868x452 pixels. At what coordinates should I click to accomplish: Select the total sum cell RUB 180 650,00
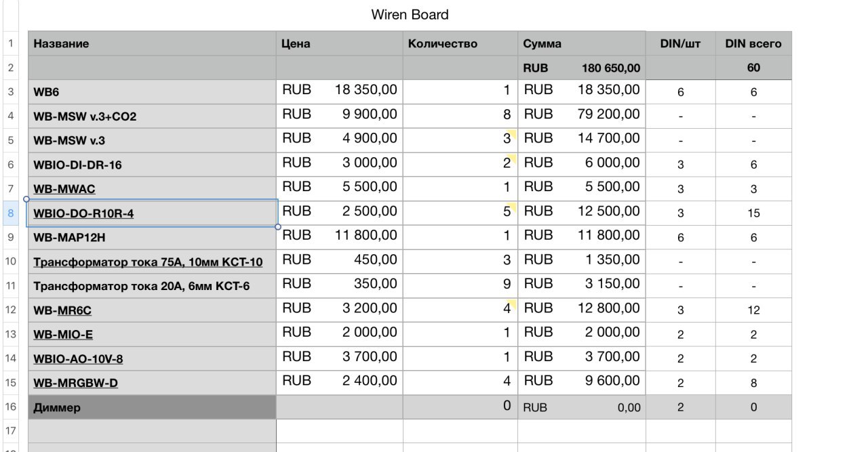pos(582,68)
